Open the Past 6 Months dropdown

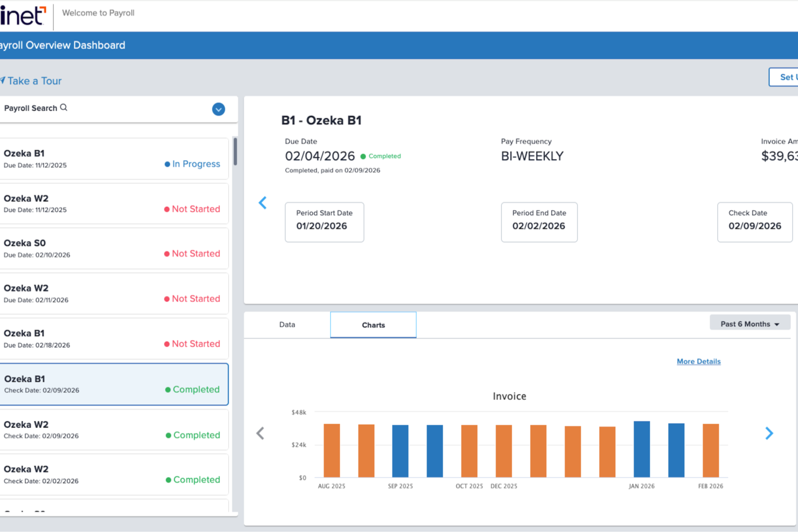coord(749,323)
